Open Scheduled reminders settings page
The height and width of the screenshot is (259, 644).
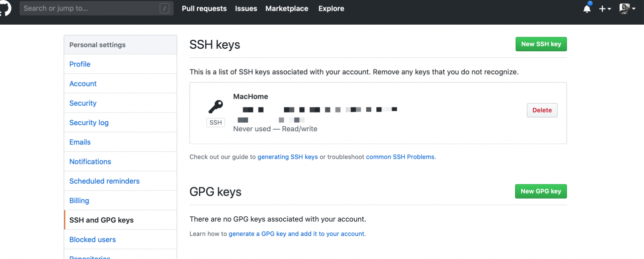pyautogui.click(x=105, y=181)
